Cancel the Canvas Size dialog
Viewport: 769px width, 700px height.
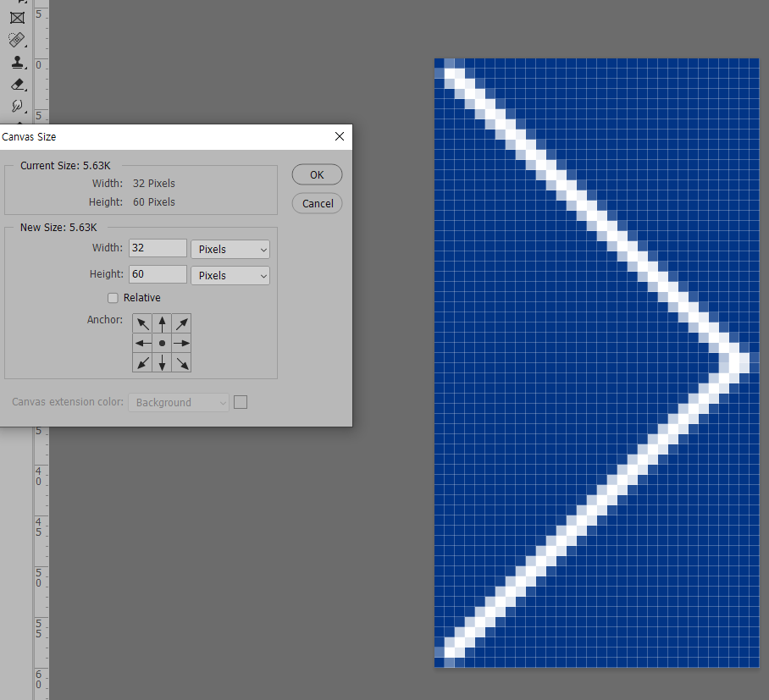317,203
